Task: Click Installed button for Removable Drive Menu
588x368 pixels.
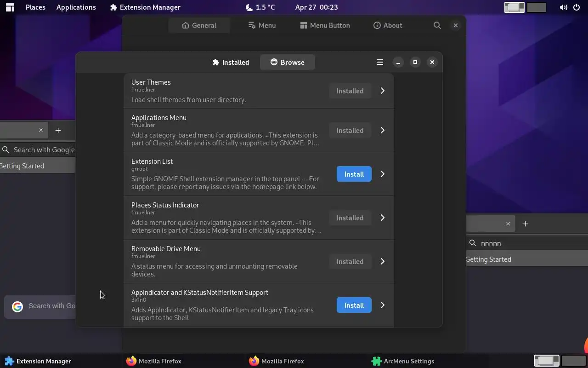Action: (350, 261)
